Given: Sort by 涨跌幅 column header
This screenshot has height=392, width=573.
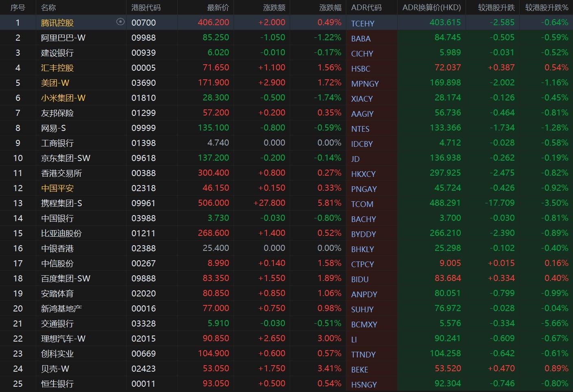Looking at the screenshot, I should pyautogui.click(x=330, y=8).
